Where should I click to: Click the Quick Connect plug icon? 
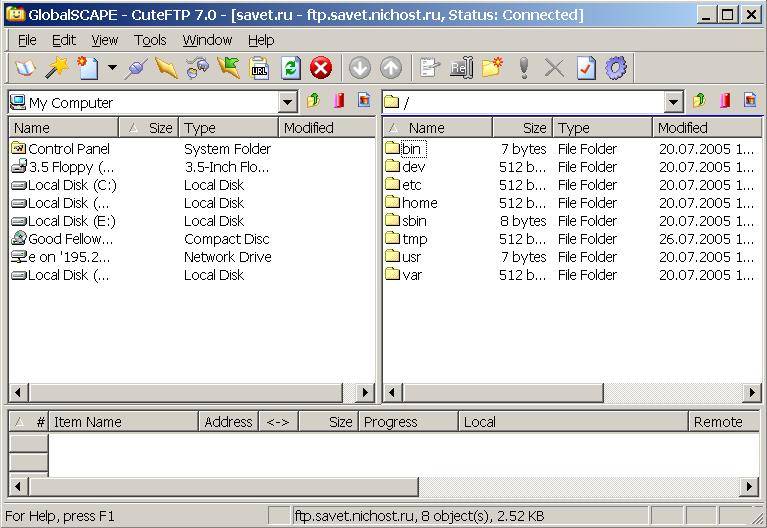pos(135,69)
